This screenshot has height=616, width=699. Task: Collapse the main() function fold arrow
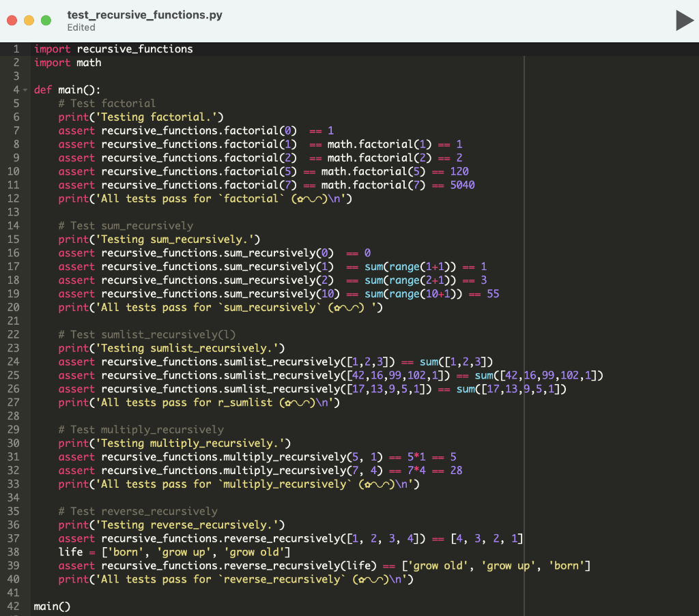25,89
